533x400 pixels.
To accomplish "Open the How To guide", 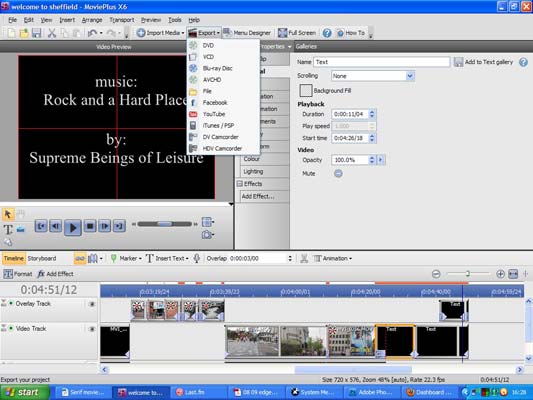I will (351, 33).
